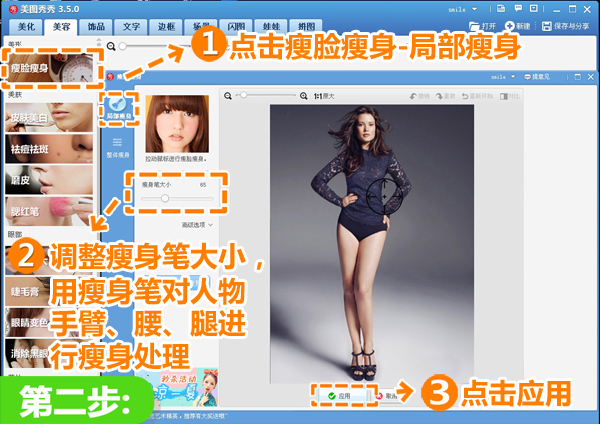Screen dimensions: 600x424
Task: Maximize the slimming dialog window
Action: [578, 77]
